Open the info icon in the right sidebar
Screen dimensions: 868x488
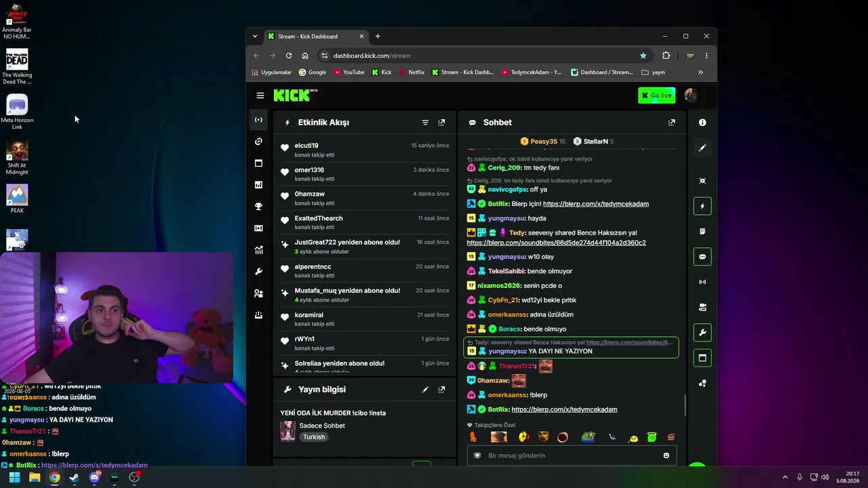[x=703, y=123]
